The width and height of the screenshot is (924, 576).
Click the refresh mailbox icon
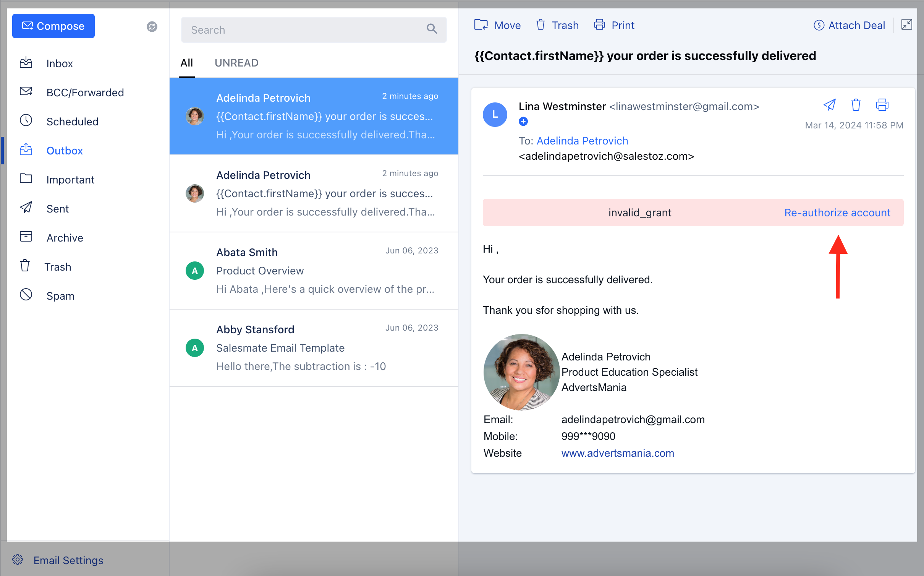tap(152, 26)
